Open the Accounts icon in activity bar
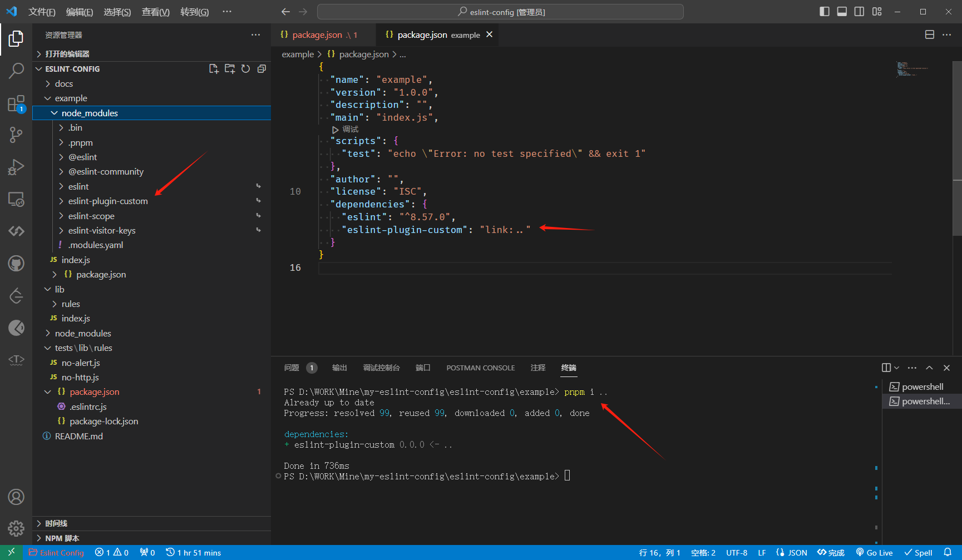 pyautogui.click(x=16, y=497)
